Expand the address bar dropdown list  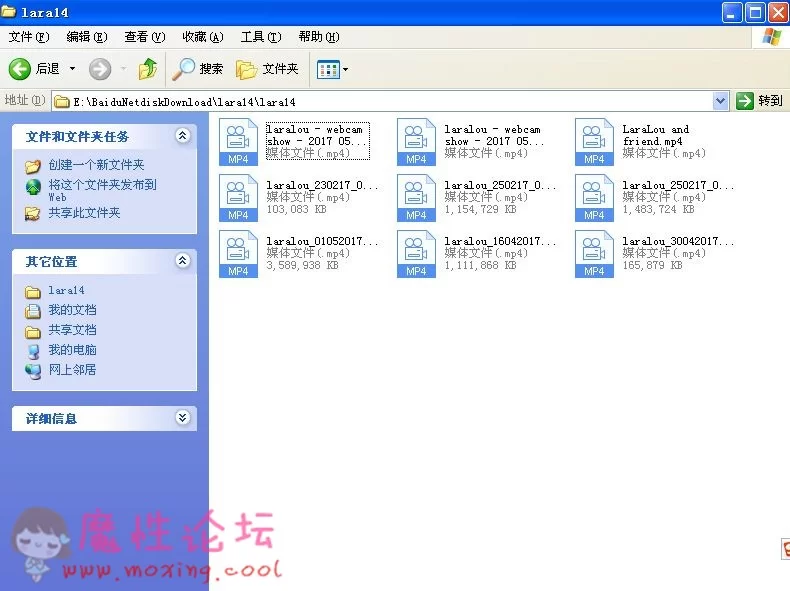tap(721, 101)
